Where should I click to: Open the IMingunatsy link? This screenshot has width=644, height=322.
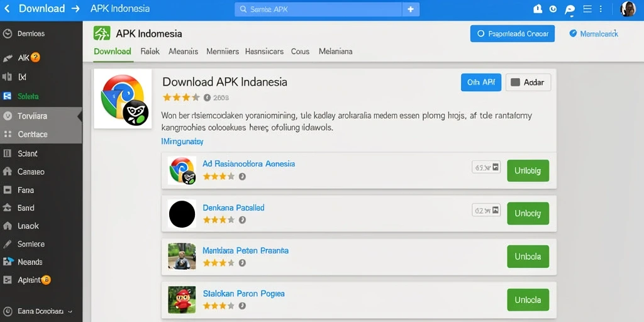pos(182,142)
